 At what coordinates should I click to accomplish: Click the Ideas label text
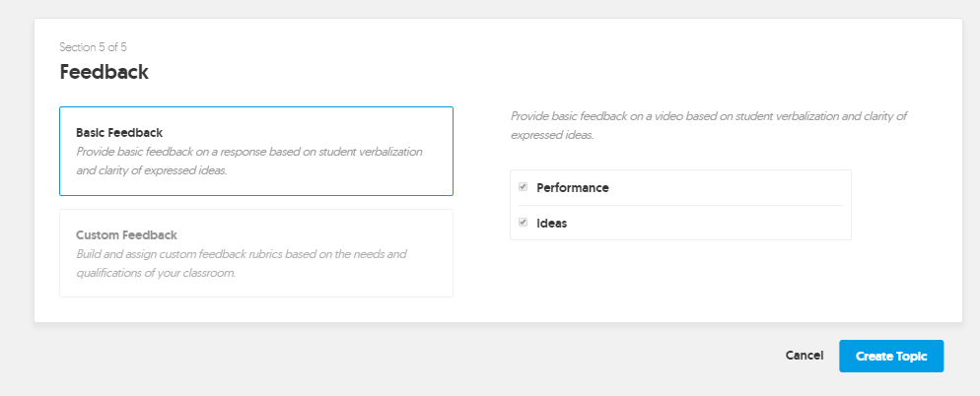[x=551, y=223]
